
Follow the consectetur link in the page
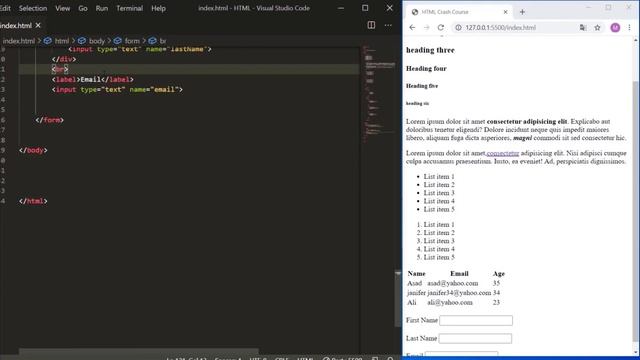503,153
